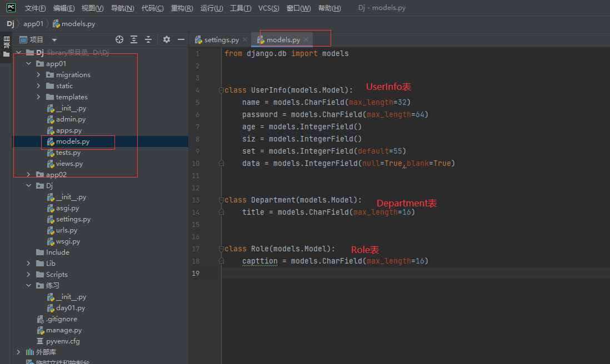The height and width of the screenshot is (364, 610).
Task: Open the Run menu (运行)
Action: [x=211, y=8]
